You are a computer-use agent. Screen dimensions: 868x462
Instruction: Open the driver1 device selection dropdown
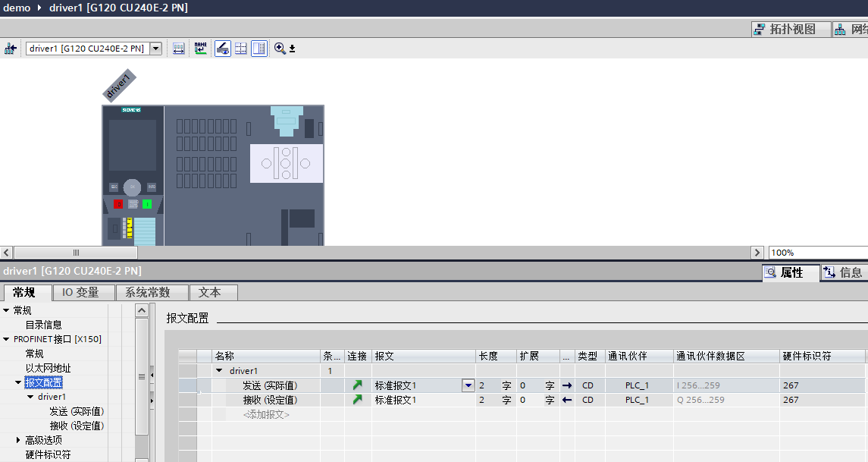tap(156, 49)
